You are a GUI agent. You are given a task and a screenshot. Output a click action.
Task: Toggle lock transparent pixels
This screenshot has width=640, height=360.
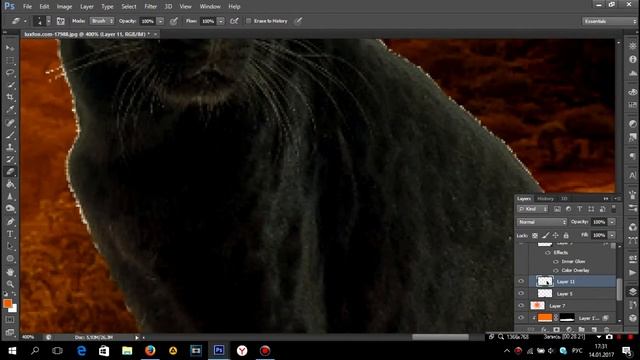[535, 236]
